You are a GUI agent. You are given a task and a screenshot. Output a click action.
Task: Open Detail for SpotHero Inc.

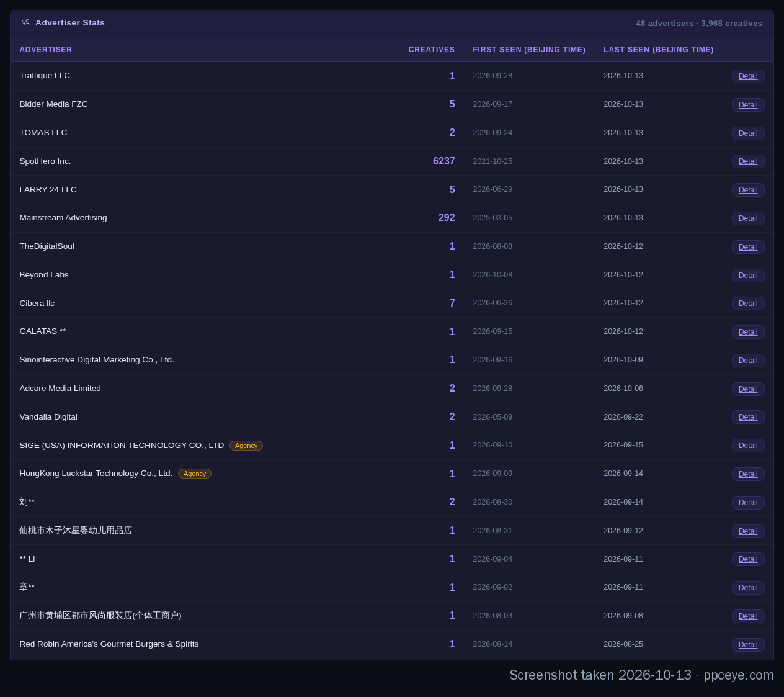click(748, 161)
